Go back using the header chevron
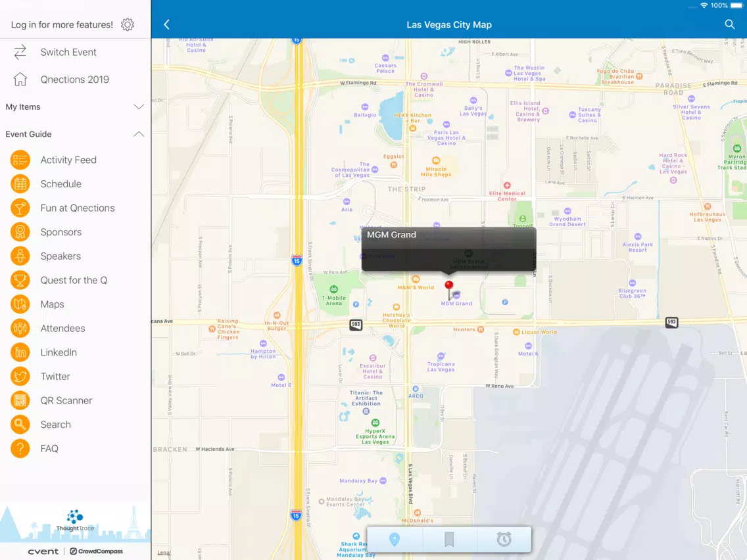Viewport: 747px width, 560px height. pos(167,25)
